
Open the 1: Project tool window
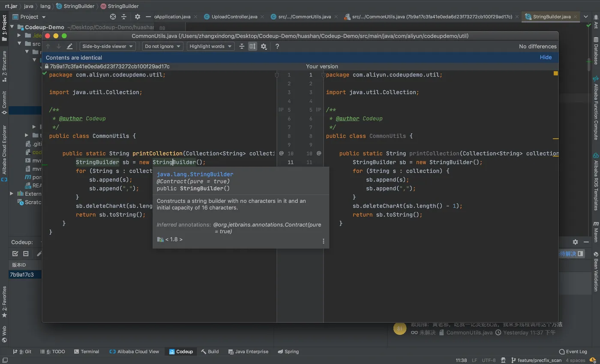point(4,28)
